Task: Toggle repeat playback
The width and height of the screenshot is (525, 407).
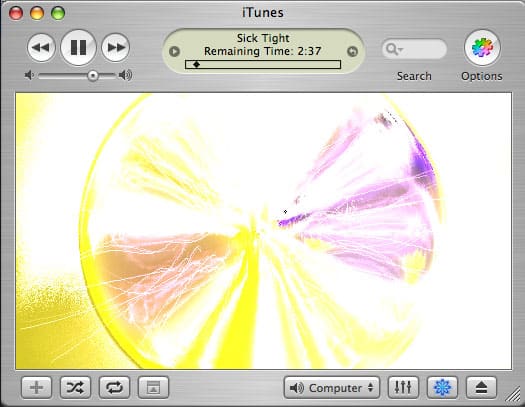Action: tap(115, 388)
